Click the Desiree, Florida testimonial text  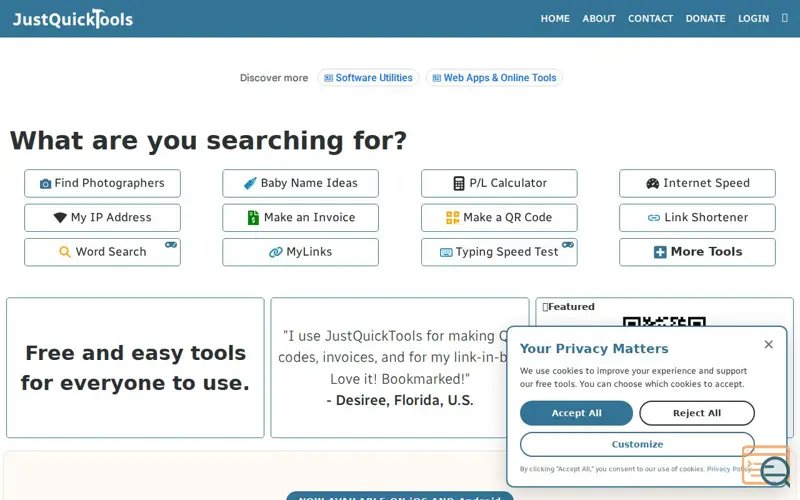pos(400,401)
